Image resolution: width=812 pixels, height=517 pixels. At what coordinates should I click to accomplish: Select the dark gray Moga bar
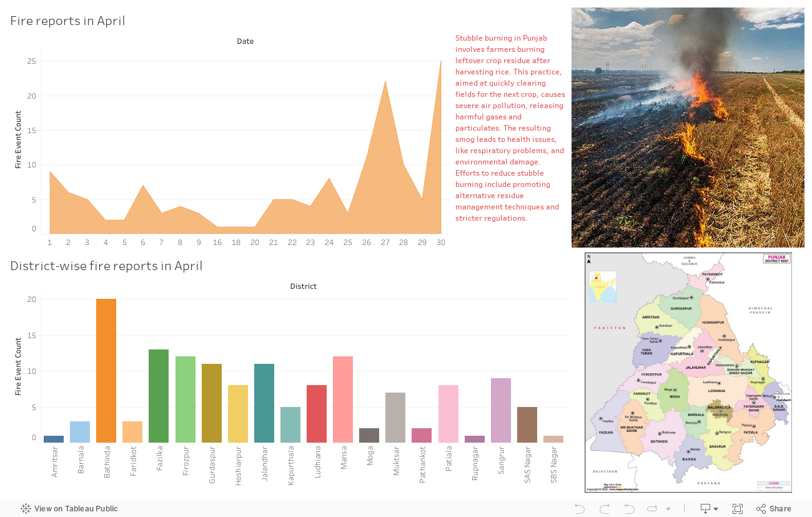[369, 435]
